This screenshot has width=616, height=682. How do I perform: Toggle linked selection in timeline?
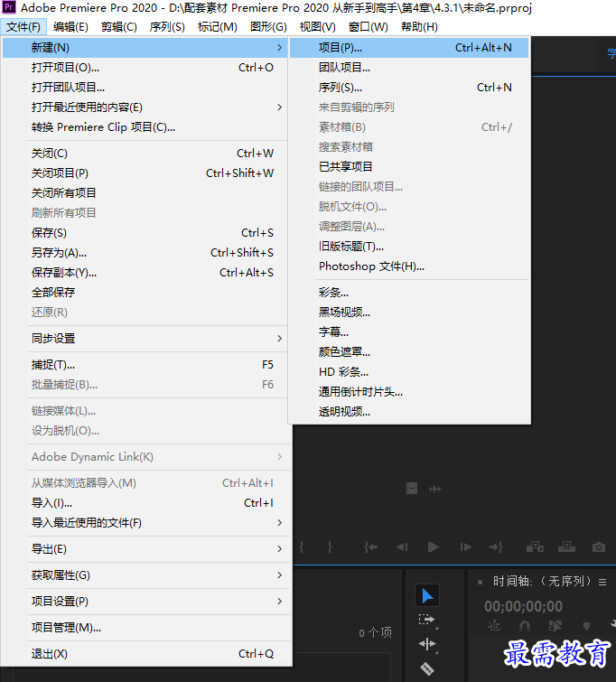555,626
